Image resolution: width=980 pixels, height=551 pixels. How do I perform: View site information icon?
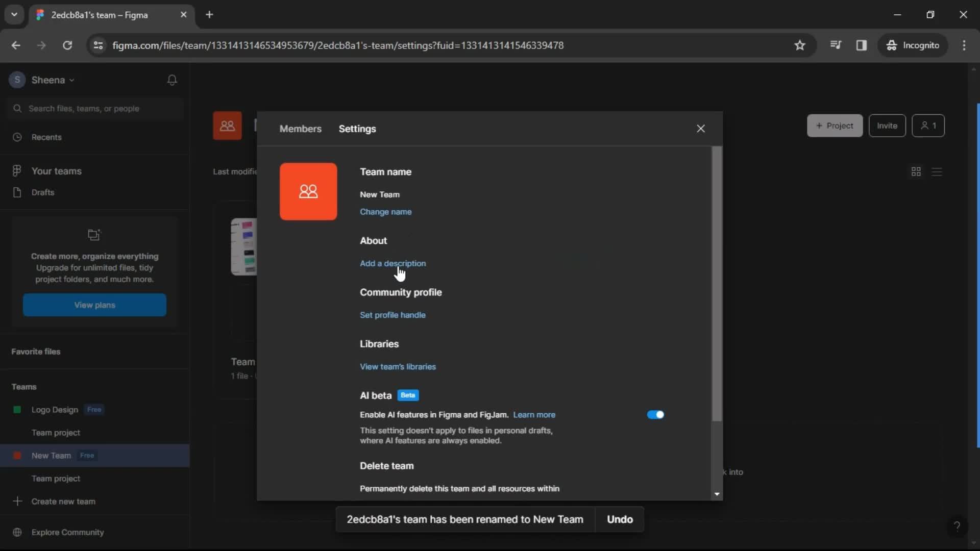point(98,45)
